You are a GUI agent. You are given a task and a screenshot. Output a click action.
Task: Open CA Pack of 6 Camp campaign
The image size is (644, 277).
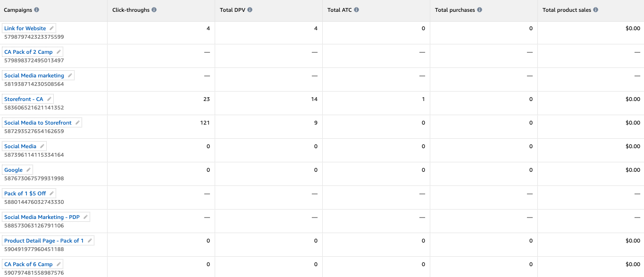(x=28, y=264)
